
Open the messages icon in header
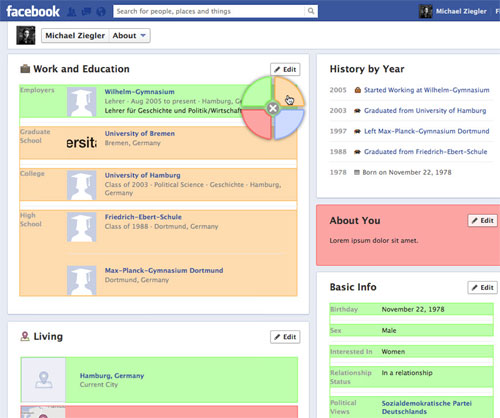click(x=86, y=12)
